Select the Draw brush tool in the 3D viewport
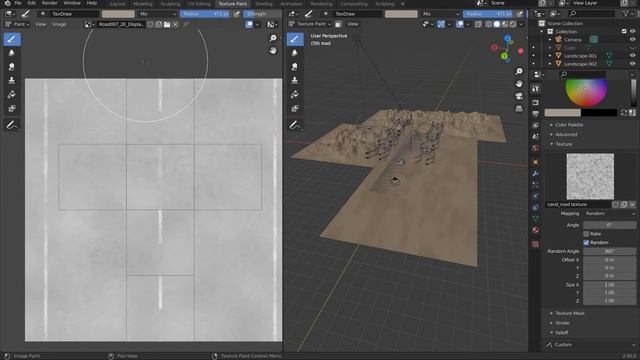This screenshot has width=640, height=360. [295, 39]
